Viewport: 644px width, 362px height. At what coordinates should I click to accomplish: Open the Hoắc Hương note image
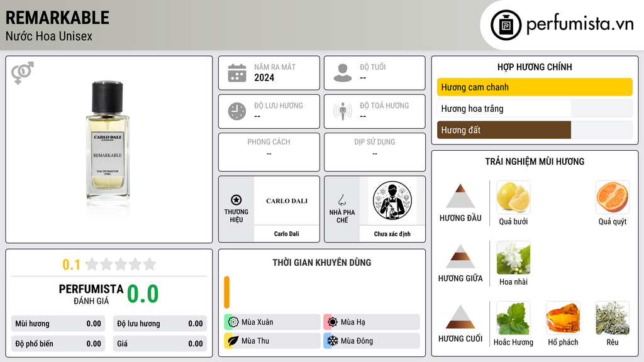point(513,317)
